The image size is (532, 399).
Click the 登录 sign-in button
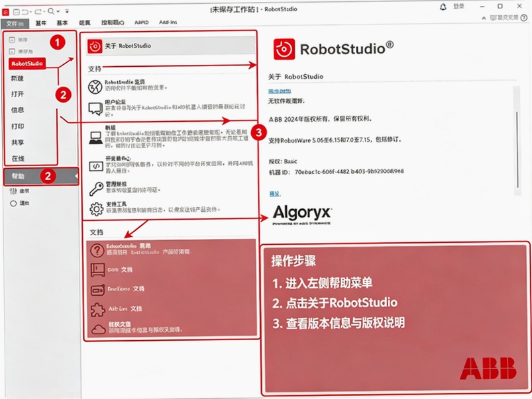458,7
